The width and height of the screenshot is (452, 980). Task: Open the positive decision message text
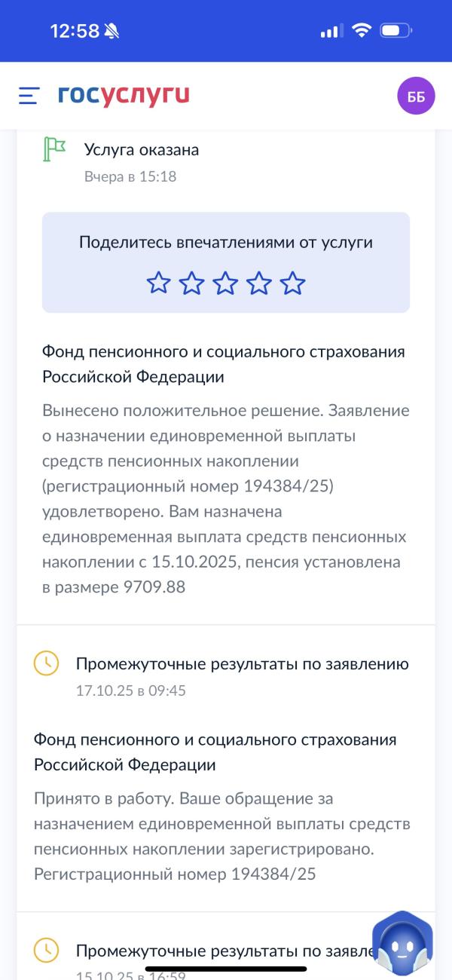[226, 499]
